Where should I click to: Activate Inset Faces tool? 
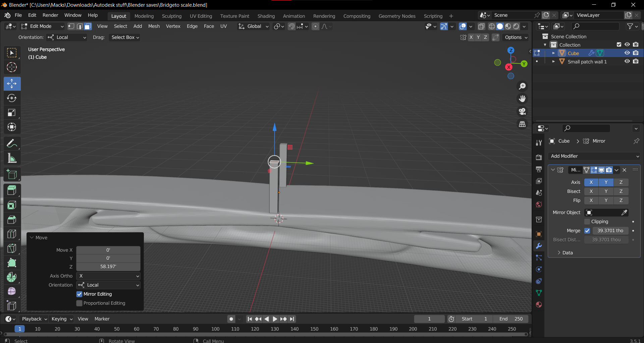pos(12,205)
